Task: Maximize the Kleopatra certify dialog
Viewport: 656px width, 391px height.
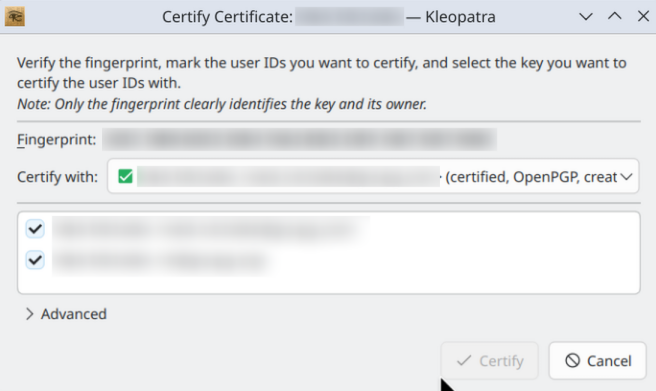Action: click(615, 17)
